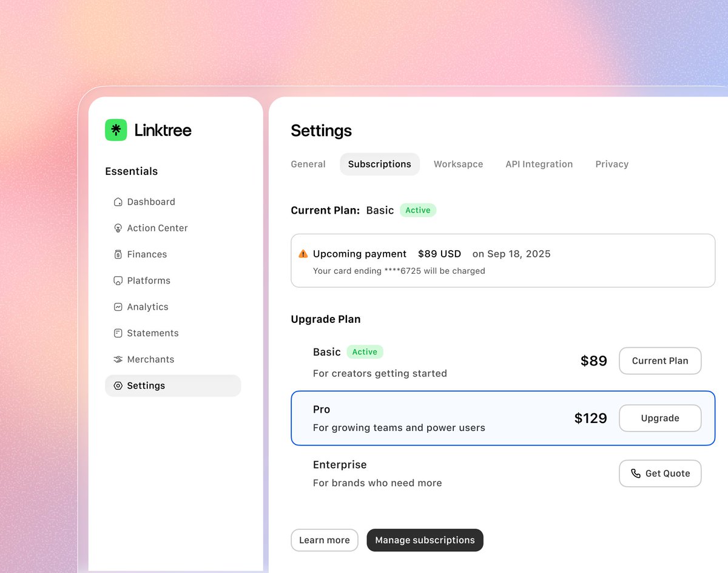Click the Active badge in Basic plan row
This screenshot has height=573, width=728.
[x=365, y=352]
